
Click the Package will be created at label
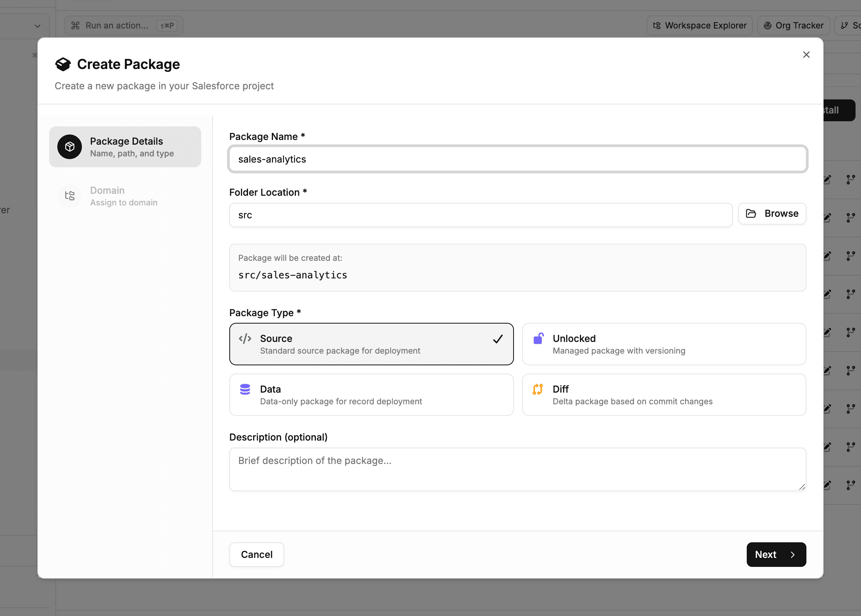[290, 258]
